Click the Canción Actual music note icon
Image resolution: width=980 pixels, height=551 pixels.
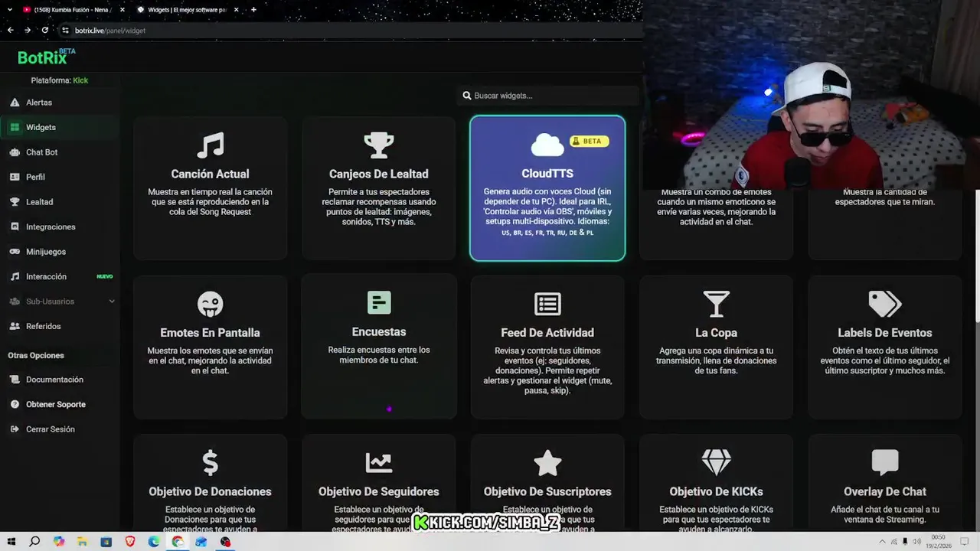[211, 145]
